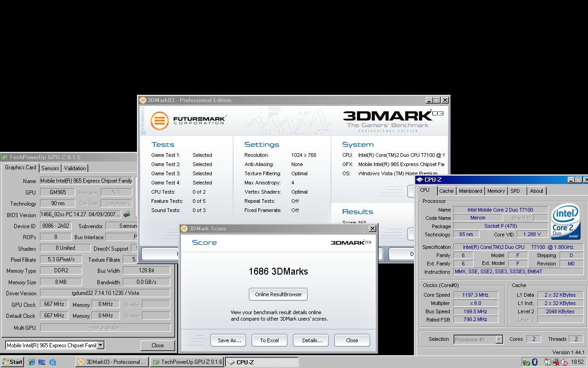
Task: Click the Core VID value 1.288 V
Action: coord(532,234)
